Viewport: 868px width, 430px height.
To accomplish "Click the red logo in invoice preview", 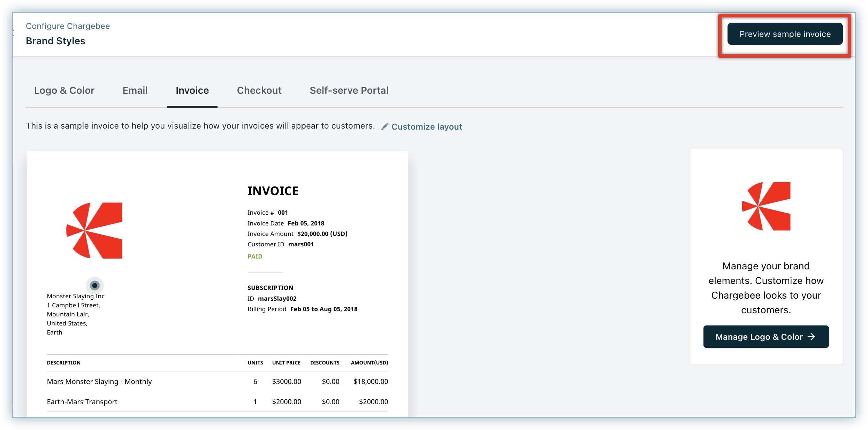I will (94, 230).
